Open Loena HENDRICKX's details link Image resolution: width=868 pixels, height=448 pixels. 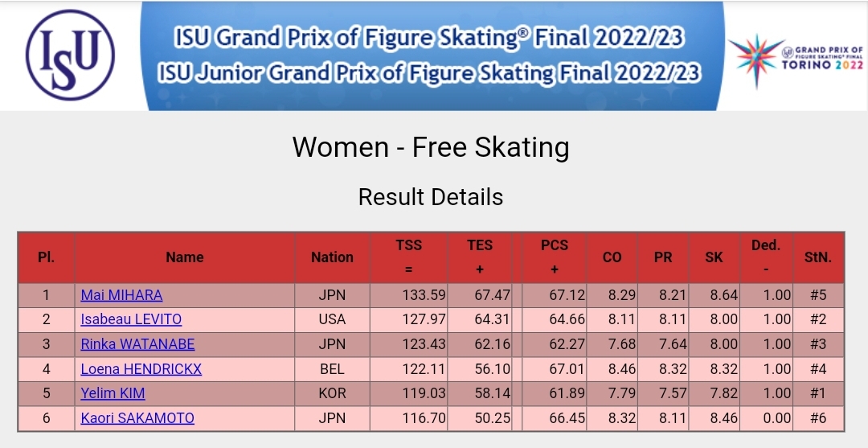coord(141,369)
